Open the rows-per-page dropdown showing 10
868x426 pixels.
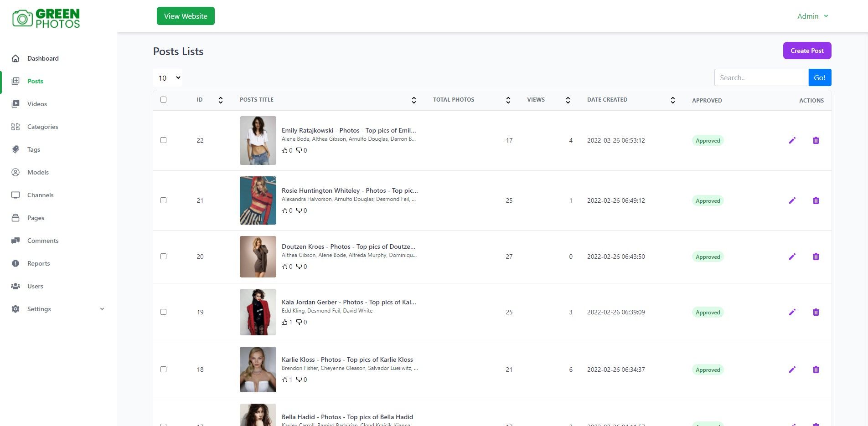[x=168, y=78]
